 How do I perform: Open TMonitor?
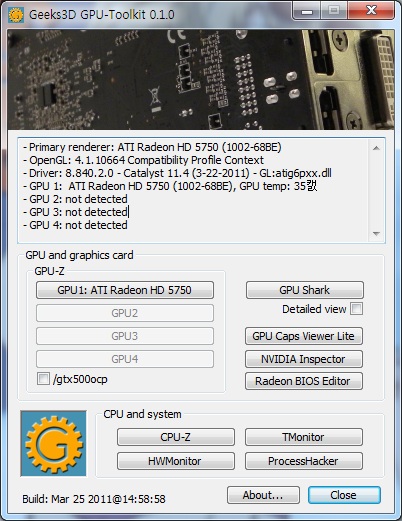(x=304, y=437)
